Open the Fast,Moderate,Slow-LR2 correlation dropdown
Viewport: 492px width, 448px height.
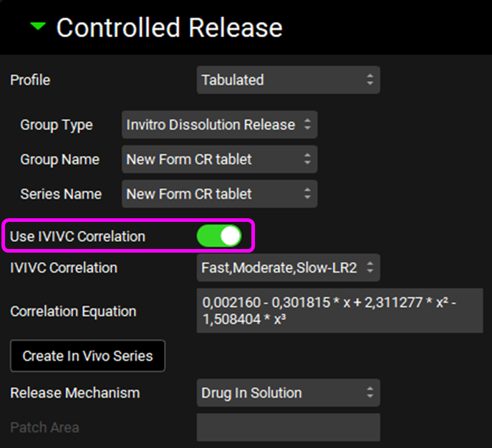click(x=288, y=268)
